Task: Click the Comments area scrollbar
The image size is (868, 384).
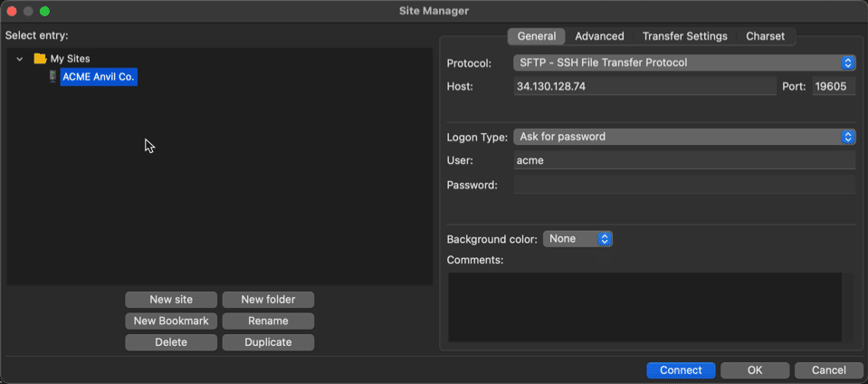Action: pos(849,307)
